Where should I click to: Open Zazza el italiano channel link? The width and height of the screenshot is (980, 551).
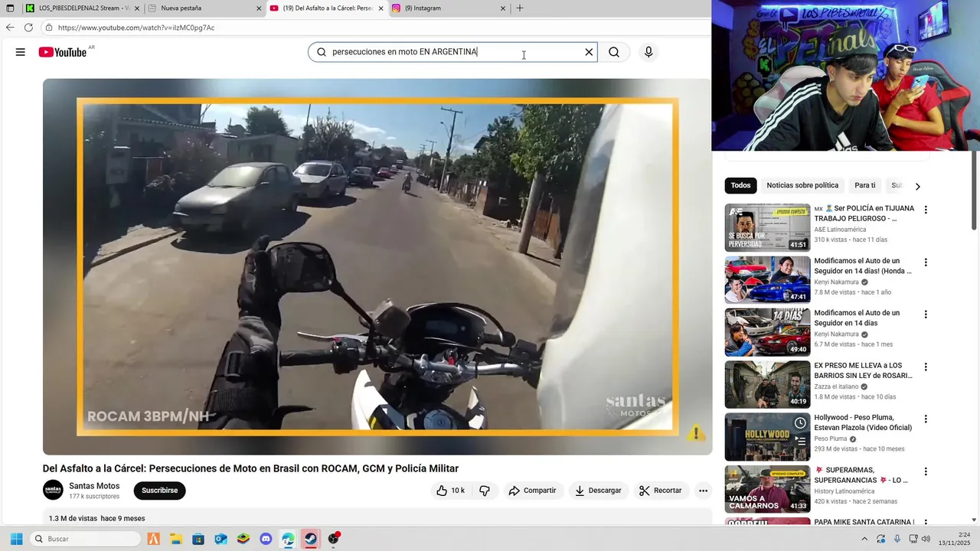(836, 386)
